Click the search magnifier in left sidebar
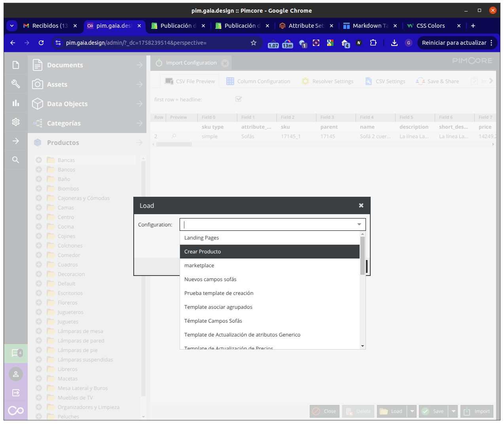The height and width of the screenshot is (424, 504). point(16,160)
